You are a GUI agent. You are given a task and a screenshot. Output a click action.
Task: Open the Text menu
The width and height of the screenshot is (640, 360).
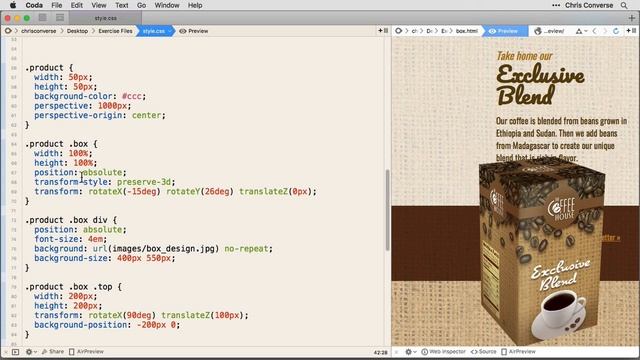coord(122,5)
